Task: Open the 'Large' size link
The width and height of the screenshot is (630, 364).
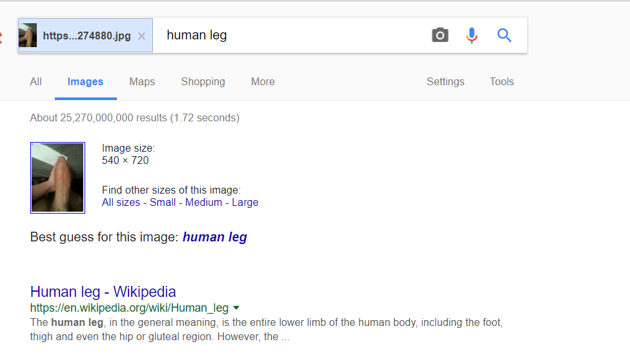Action: pyautogui.click(x=245, y=203)
